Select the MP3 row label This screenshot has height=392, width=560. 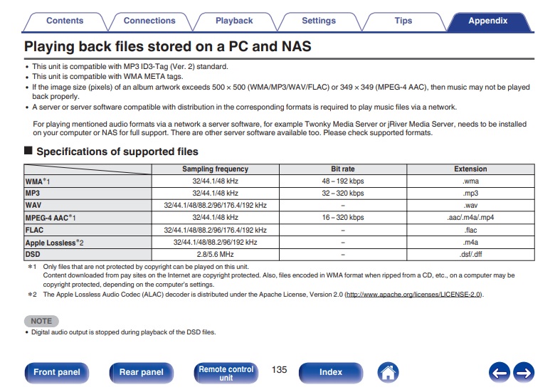coord(88,194)
